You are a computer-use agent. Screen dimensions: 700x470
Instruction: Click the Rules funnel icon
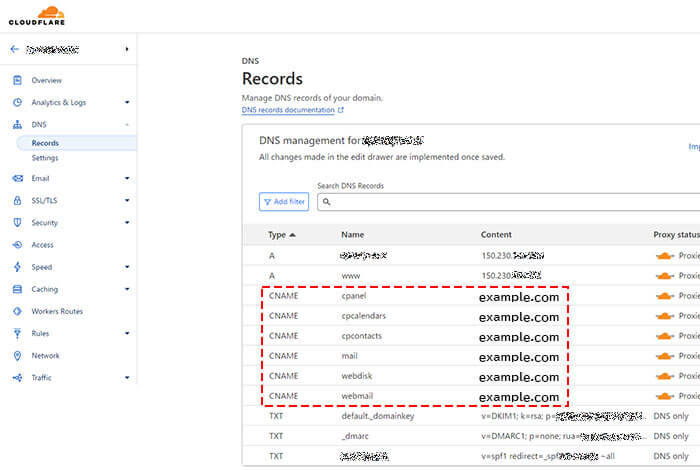point(17,333)
